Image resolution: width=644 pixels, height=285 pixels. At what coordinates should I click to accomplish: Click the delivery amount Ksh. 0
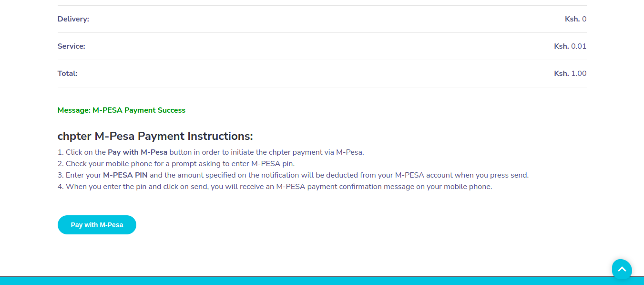(576, 19)
